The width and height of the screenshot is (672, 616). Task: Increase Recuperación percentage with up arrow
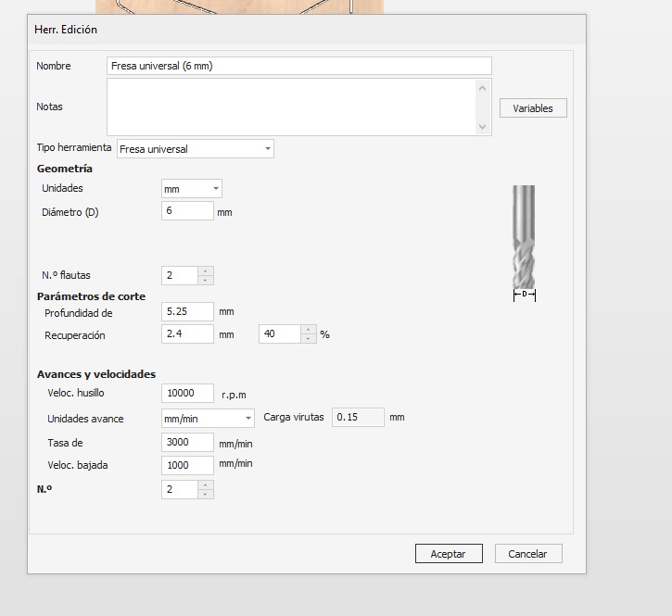click(x=309, y=330)
